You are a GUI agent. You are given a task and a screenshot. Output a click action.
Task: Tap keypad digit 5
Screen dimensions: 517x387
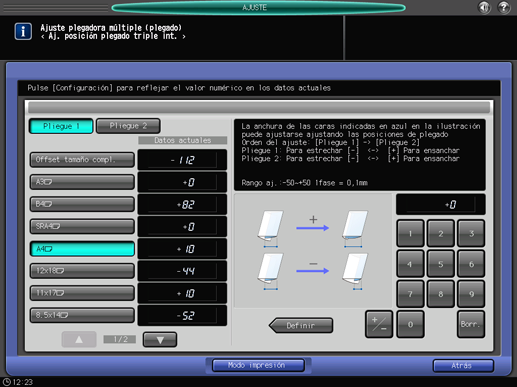click(x=441, y=264)
